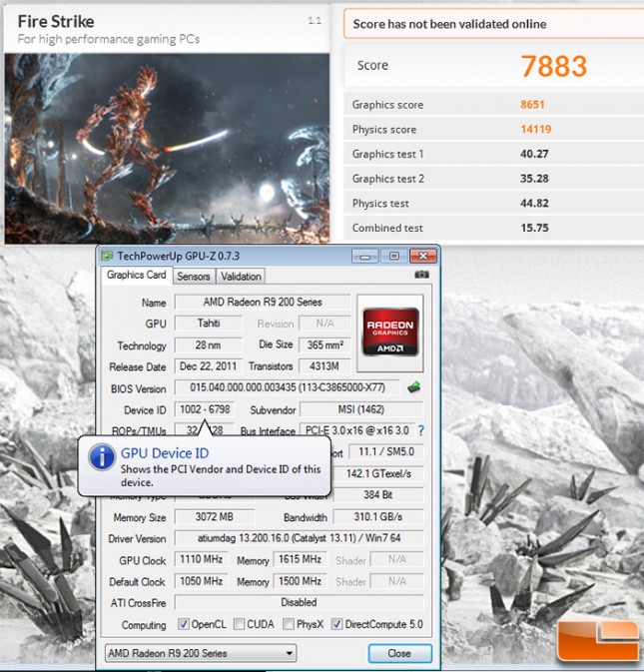This screenshot has height=672, width=644.
Task: Click the Bus Interface question mark
Action: tap(420, 430)
